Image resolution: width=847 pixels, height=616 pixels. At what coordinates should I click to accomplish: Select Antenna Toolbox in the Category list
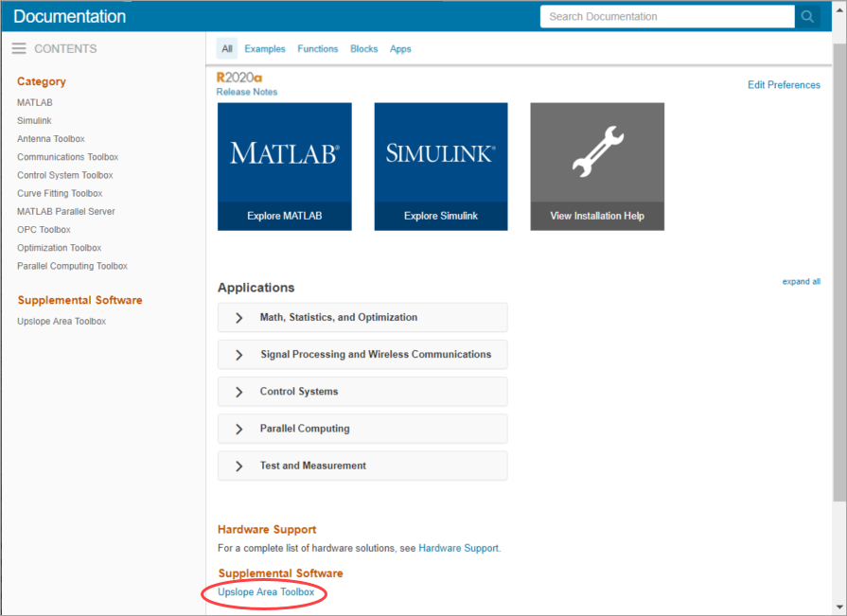pyautogui.click(x=51, y=139)
